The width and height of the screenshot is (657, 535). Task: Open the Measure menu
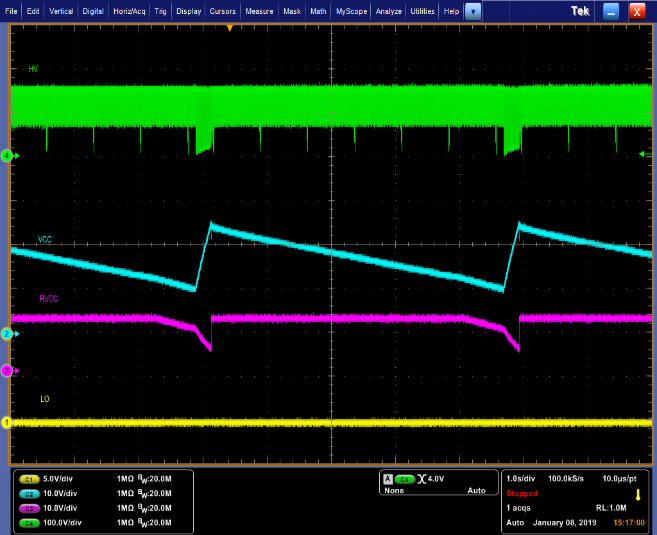tap(260, 11)
